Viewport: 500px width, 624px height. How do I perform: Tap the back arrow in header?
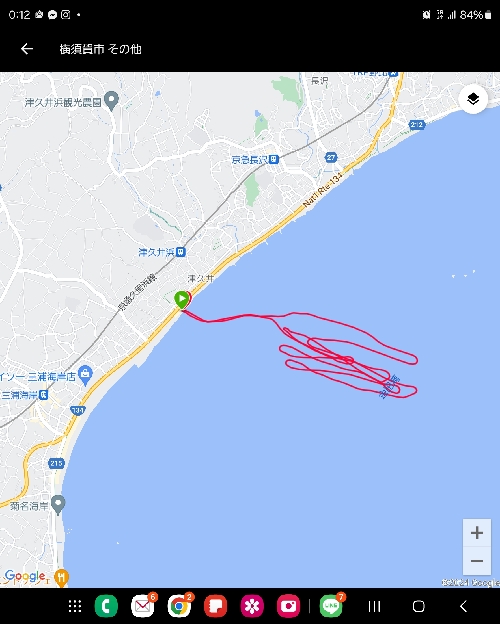(27, 49)
